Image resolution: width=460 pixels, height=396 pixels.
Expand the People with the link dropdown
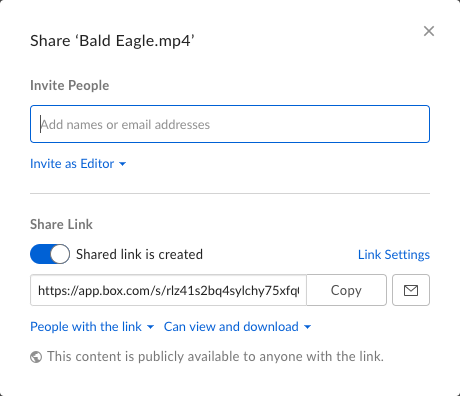[x=92, y=327]
